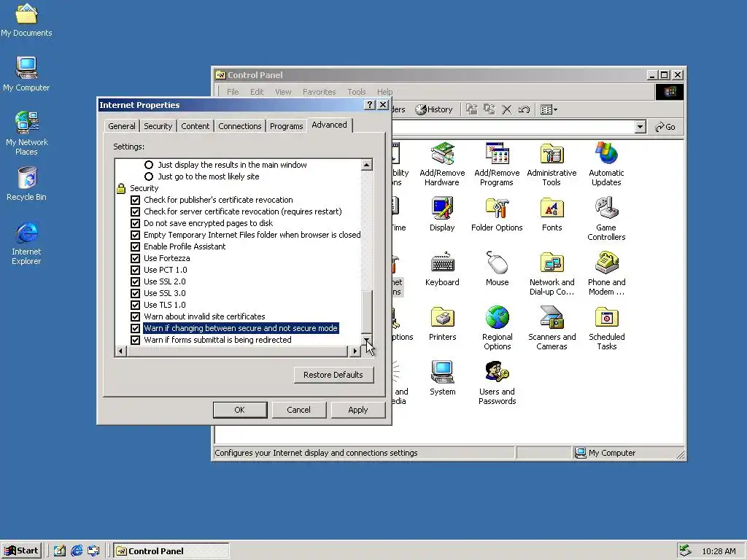This screenshot has width=747, height=560.
Task: Uncheck 'Do not save encrypted pages to disk'
Action: (135, 223)
